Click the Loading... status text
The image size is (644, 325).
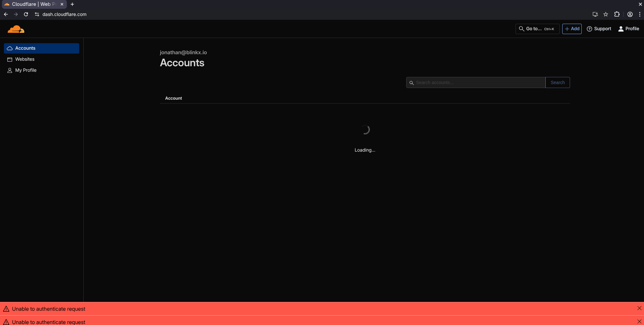point(365,150)
